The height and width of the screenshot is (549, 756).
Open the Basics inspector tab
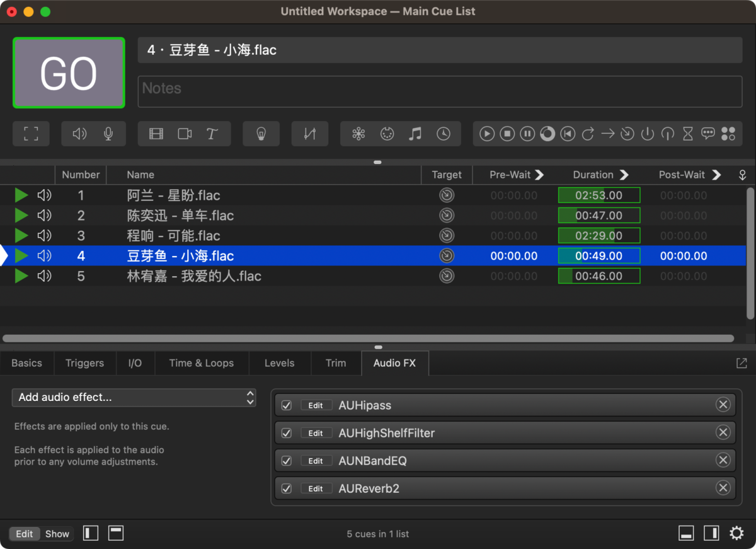coord(26,363)
